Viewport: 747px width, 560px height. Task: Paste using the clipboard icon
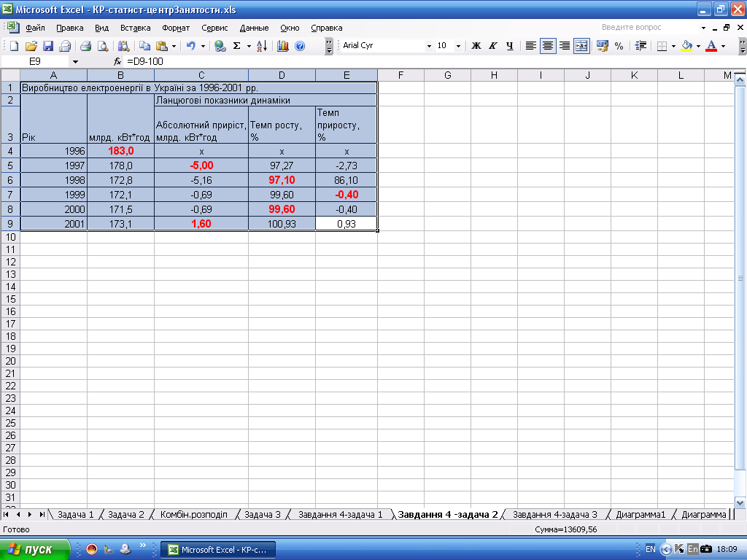[162, 46]
